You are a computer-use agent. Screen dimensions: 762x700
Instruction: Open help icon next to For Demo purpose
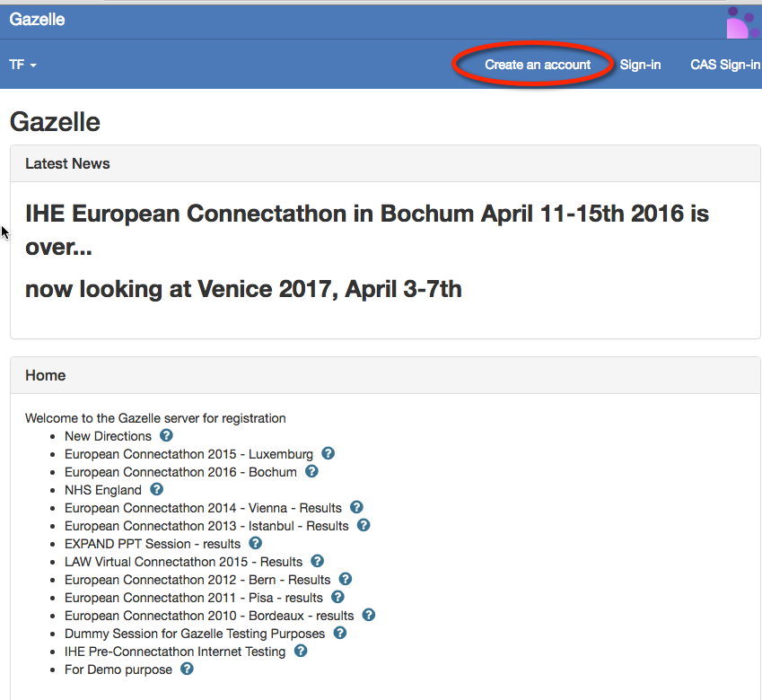click(x=187, y=669)
